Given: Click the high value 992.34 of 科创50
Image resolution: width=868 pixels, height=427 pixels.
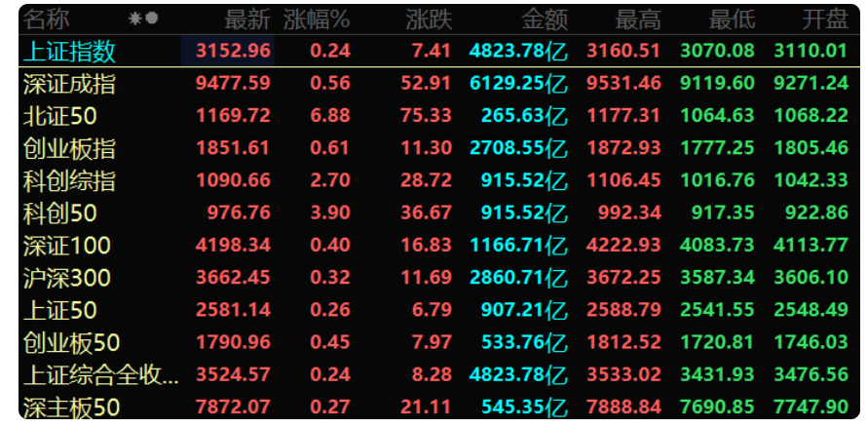Looking at the screenshot, I should (x=630, y=213).
